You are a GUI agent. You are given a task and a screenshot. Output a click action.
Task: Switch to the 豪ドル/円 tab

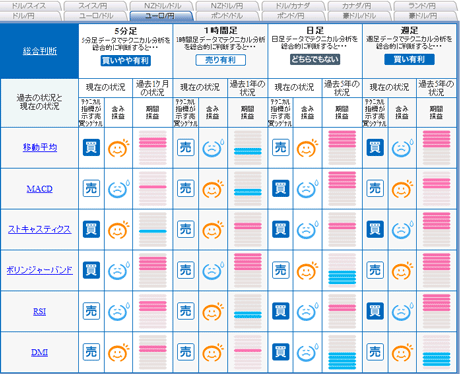tap(423, 16)
